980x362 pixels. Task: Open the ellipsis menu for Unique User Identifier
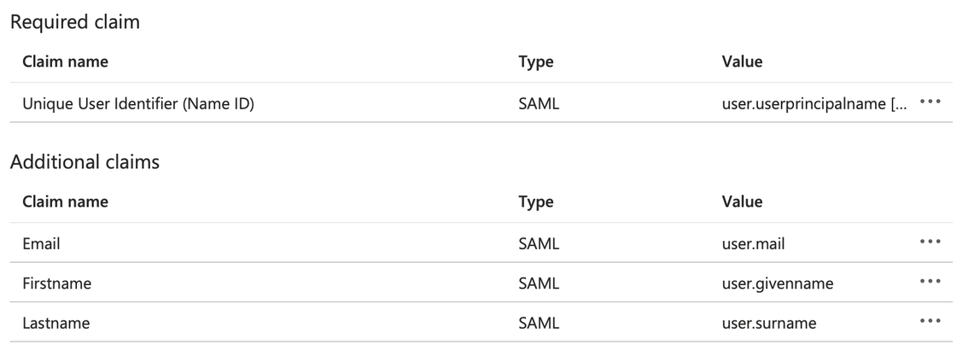pos(930,103)
